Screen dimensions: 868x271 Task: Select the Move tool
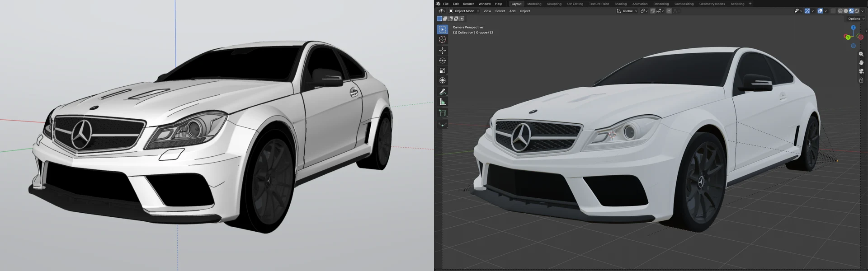click(443, 51)
